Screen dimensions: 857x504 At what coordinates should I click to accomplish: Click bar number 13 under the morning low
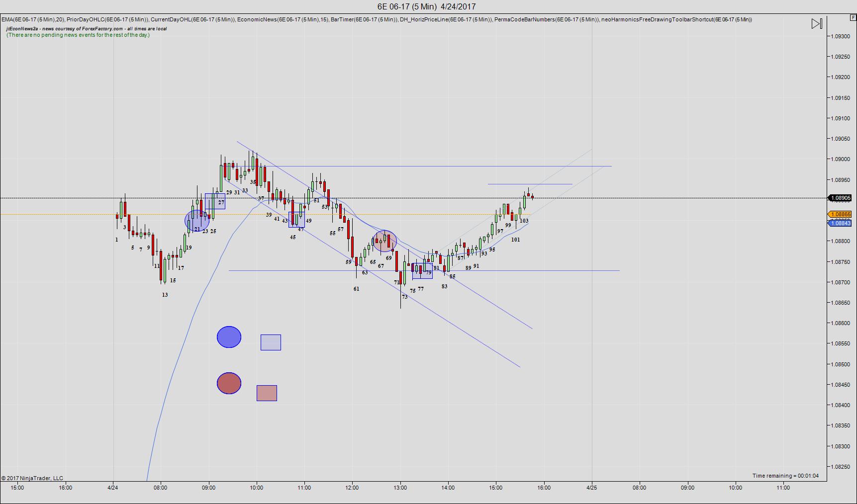(x=165, y=295)
